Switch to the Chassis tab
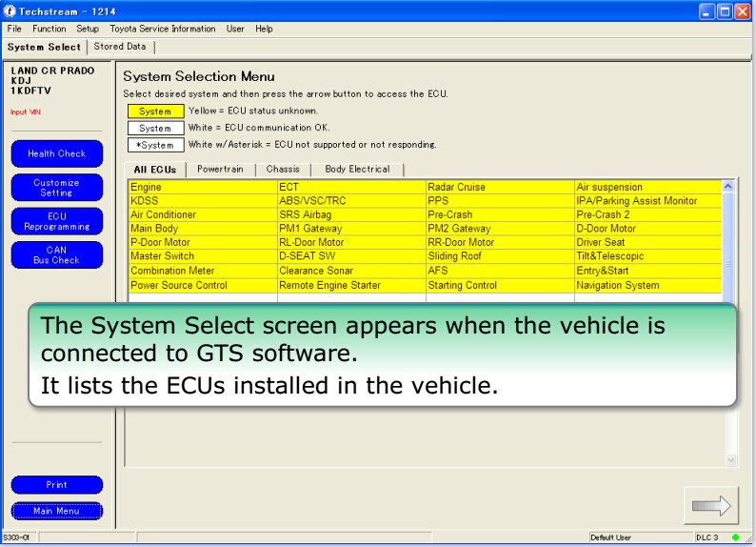756x547 pixels. [283, 170]
